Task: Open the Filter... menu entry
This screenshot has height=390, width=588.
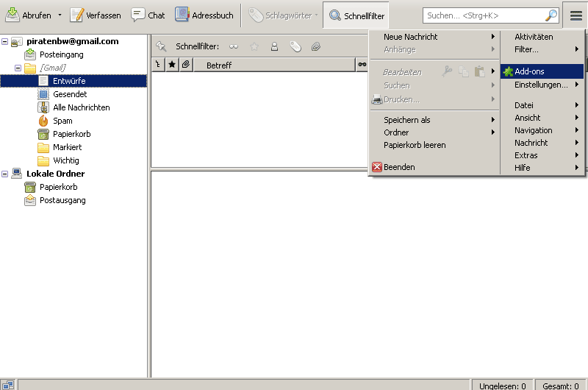Action: click(542, 49)
